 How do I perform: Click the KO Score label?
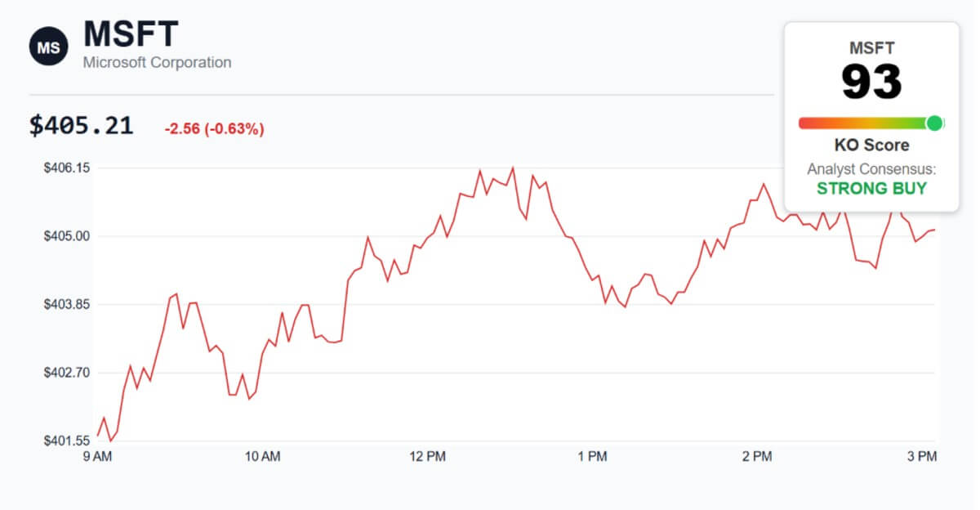pyautogui.click(x=871, y=145)
